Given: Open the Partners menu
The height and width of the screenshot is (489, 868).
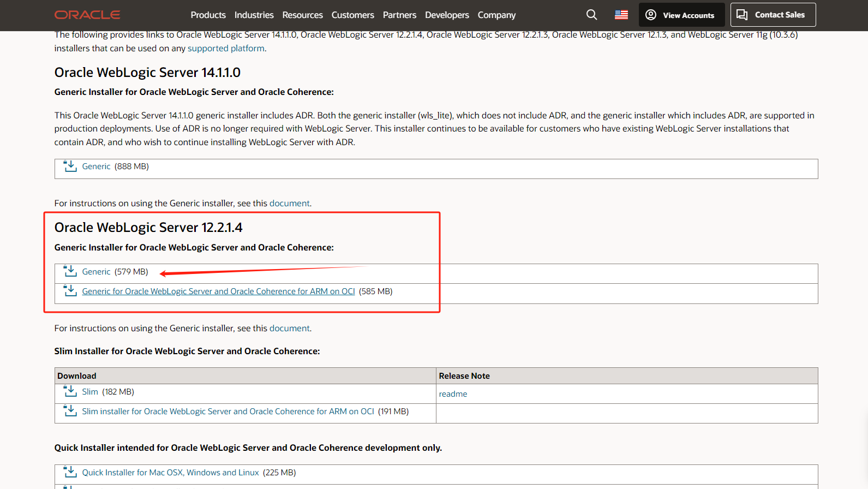Looking at the screenshot, I should tap(399, 15).
